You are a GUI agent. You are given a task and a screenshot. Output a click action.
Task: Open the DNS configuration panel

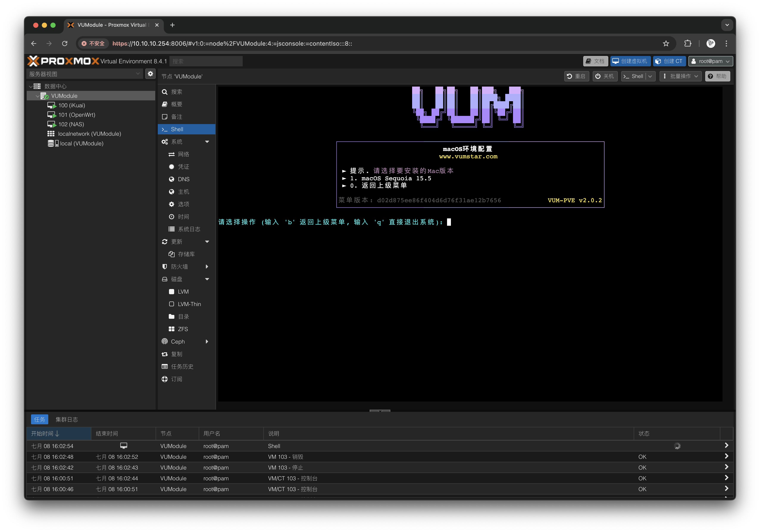pos(184,179)
